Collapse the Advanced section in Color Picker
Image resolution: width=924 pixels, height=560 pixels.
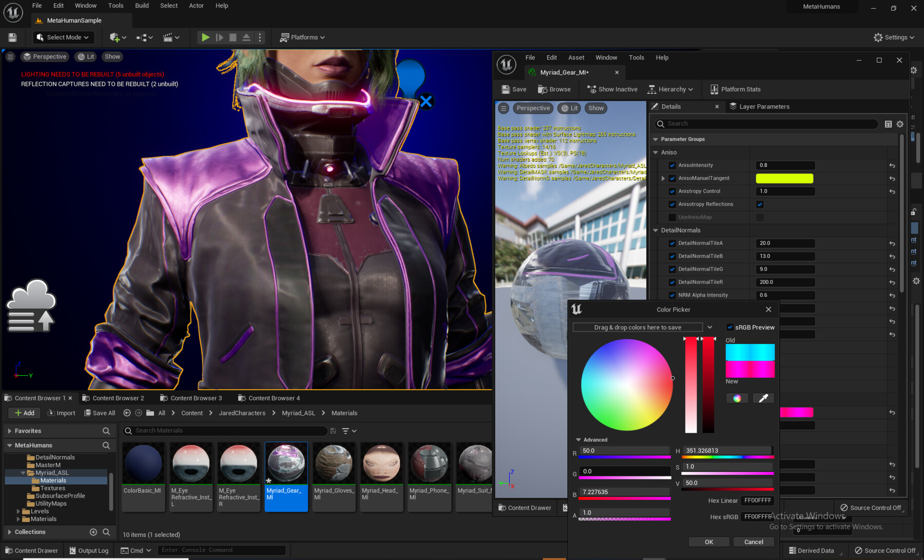tap(579, 440)
